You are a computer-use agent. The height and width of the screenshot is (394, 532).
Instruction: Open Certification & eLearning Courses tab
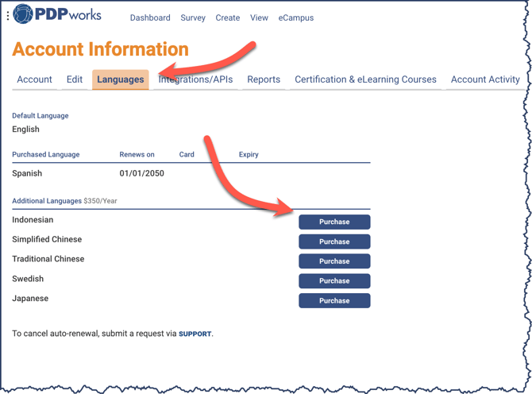[x=365, y=79]
